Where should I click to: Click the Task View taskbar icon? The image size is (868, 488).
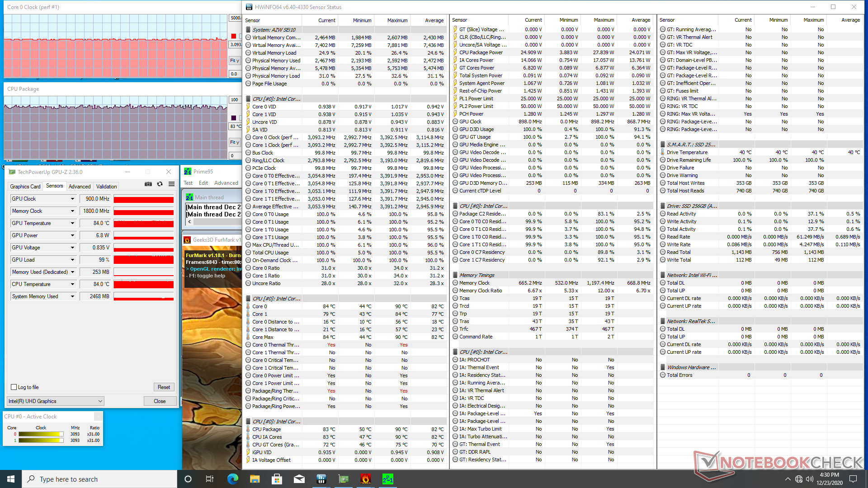209,479
